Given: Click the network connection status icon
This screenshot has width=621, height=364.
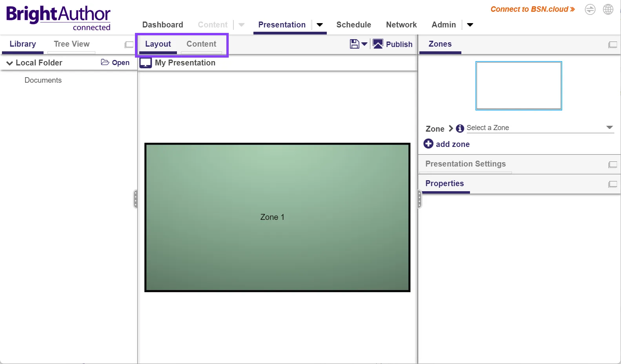Looking at the screenshot, I should pyautogui.click(x=590, y=9).
